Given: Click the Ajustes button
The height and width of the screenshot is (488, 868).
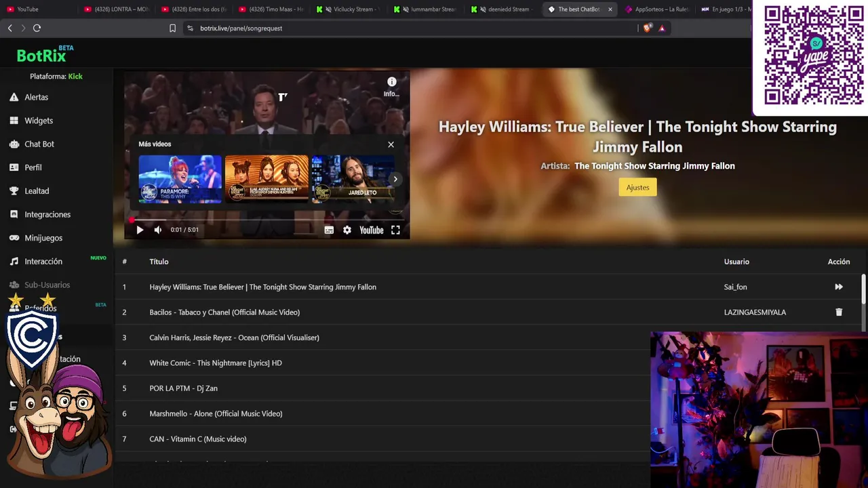Looking at the screenshot, I should tap(637, 187).
